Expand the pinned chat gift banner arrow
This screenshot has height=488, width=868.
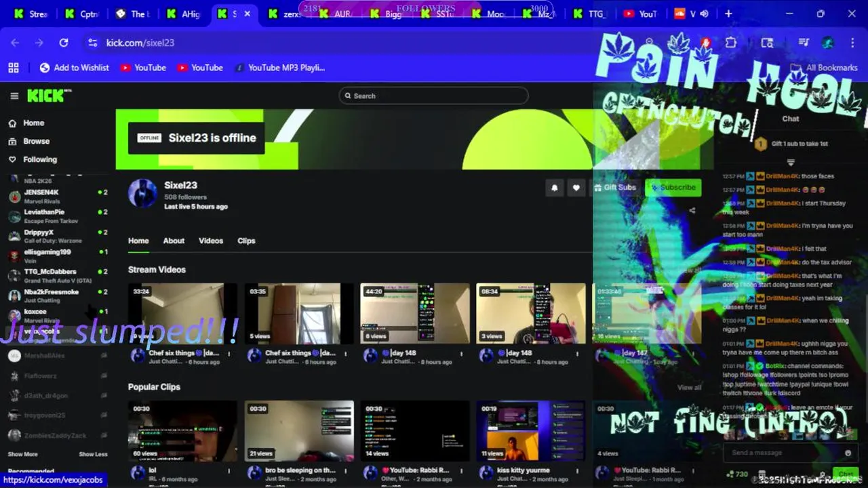(x=791, y=163)
